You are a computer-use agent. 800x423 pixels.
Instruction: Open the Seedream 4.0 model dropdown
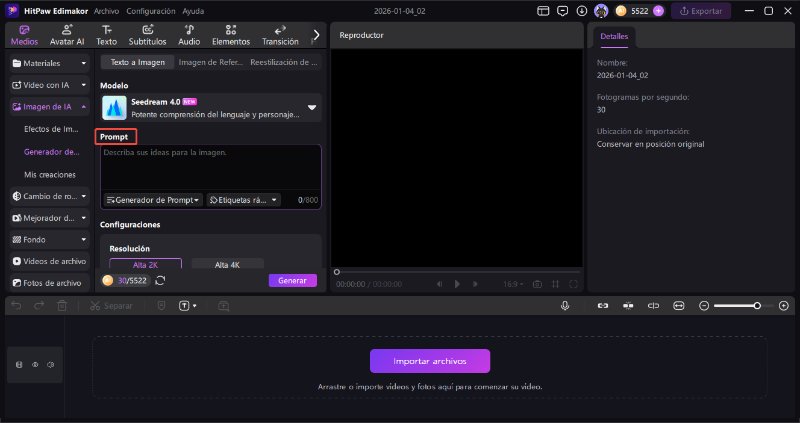pyautogui.click(x=311, y=107)
